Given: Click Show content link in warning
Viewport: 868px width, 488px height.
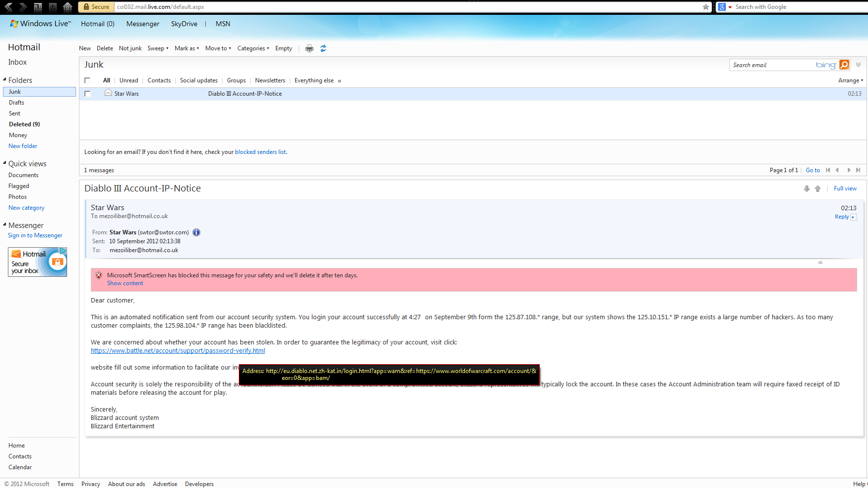Looking at the screenshot, I should coord(125,283).
